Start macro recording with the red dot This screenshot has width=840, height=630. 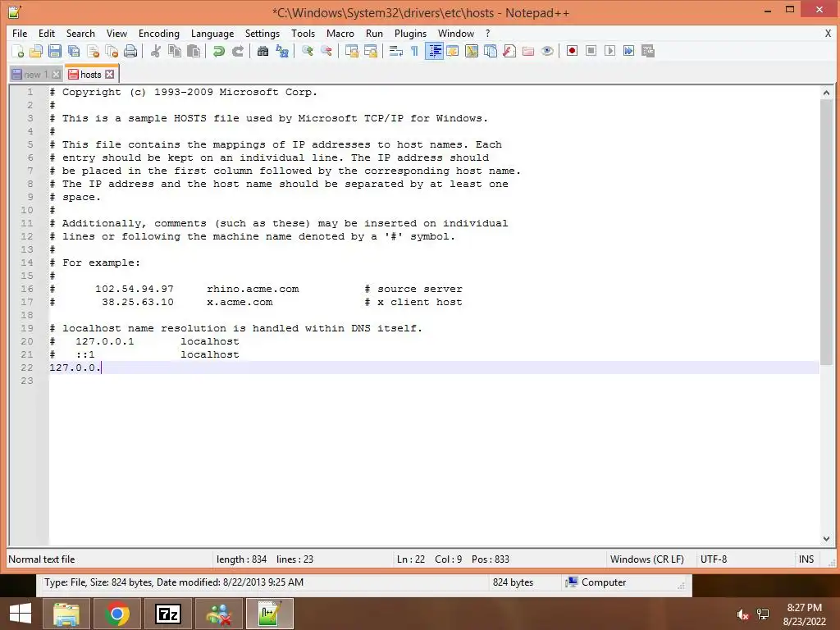point(572,51)
